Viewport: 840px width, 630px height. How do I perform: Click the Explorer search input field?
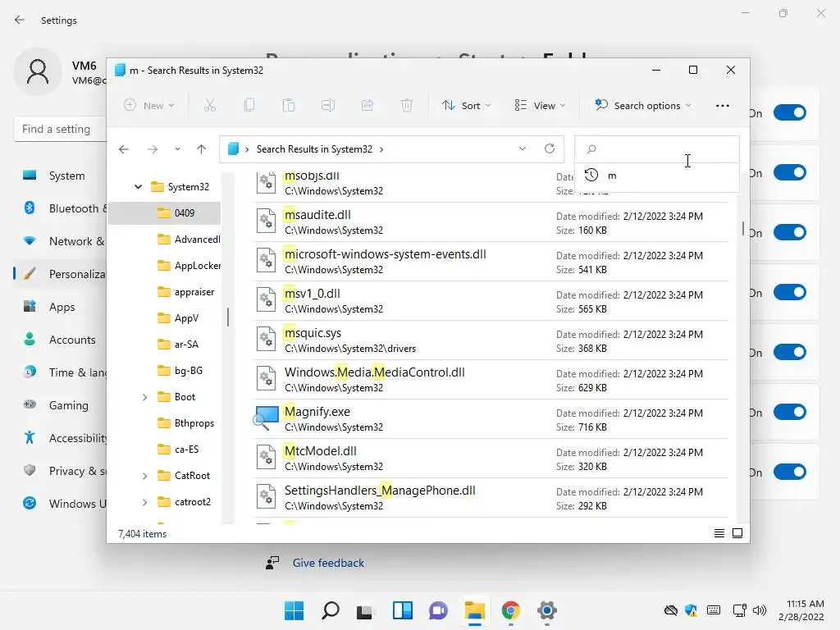657,149
